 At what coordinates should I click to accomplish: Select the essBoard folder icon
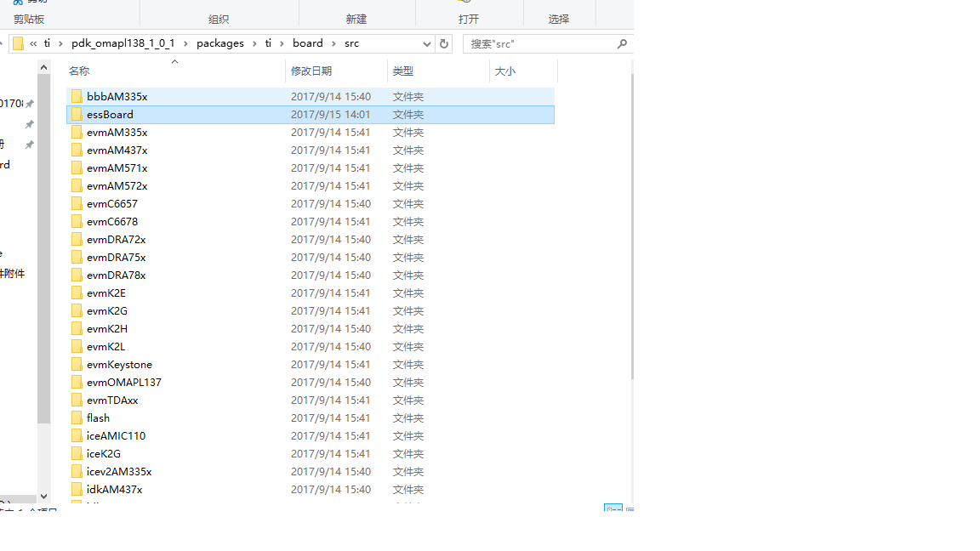(77, 114)
